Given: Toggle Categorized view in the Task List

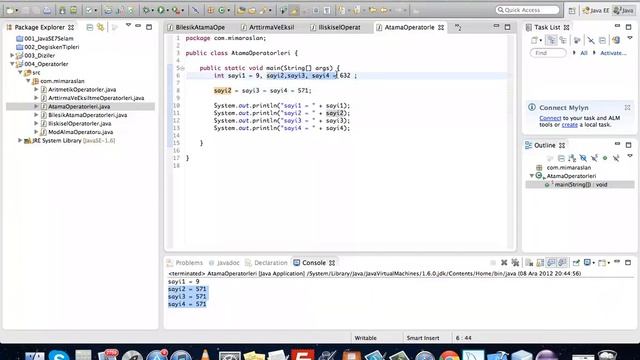Looking at the screenshot, I should (x=552, y=40).
